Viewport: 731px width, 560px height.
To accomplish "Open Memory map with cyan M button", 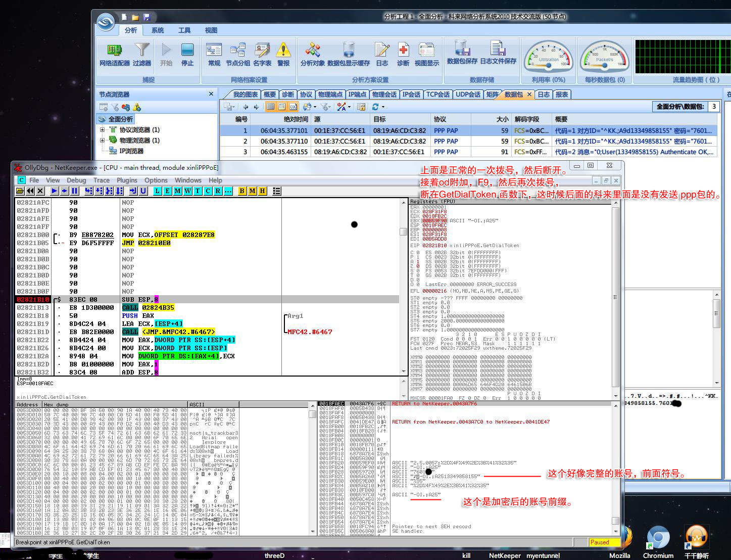I will [x=177, y=191].
